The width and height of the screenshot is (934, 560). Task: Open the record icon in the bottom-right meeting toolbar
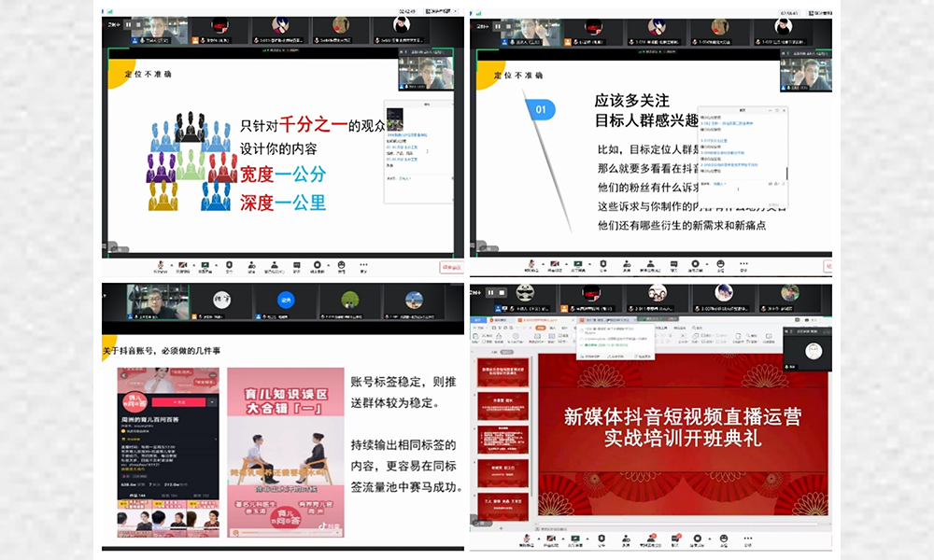(697, 539)
